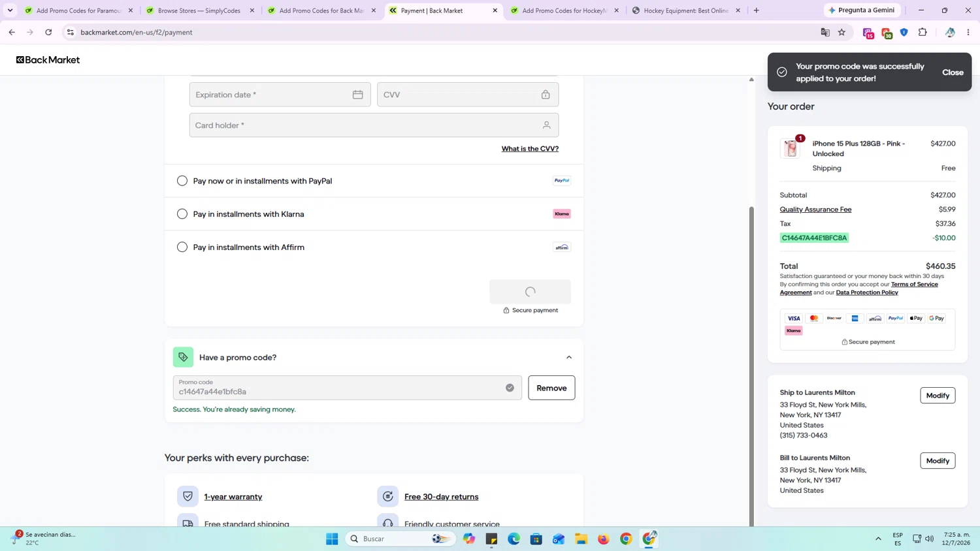Click the volume icon in system tray
This screenshot has width=980, height=551.
929,539
